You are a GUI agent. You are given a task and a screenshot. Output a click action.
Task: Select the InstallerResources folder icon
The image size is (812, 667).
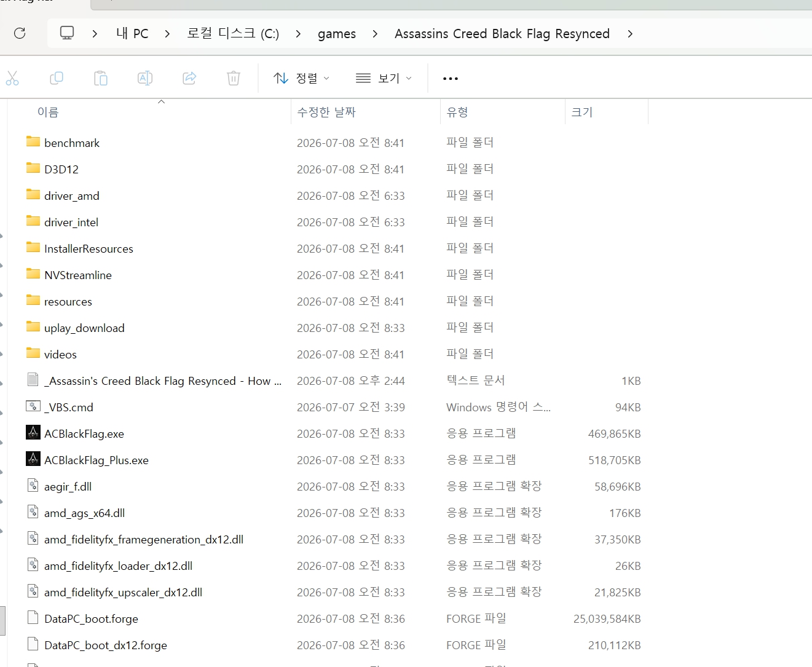click(33, 247)
